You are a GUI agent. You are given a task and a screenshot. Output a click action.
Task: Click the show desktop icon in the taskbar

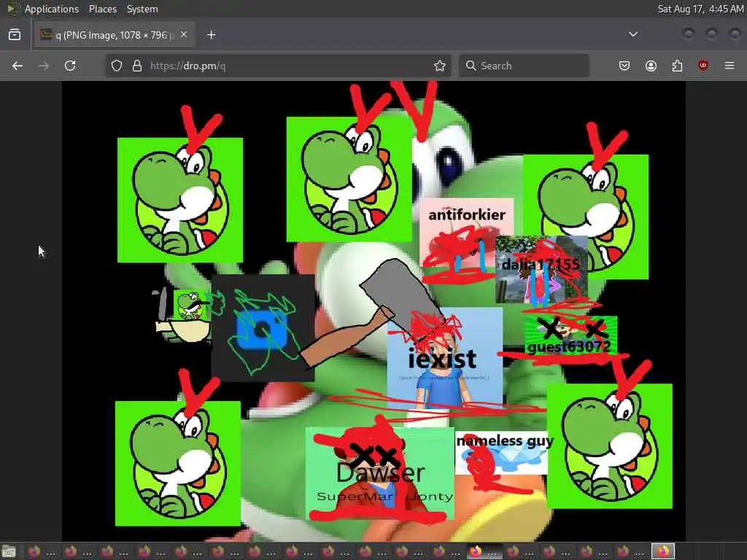[9, 552]
